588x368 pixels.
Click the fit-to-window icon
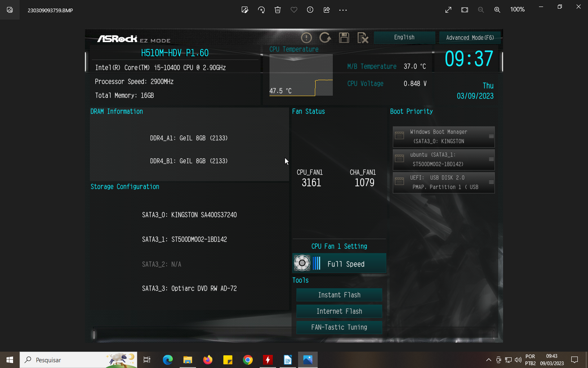click(465, 10)
